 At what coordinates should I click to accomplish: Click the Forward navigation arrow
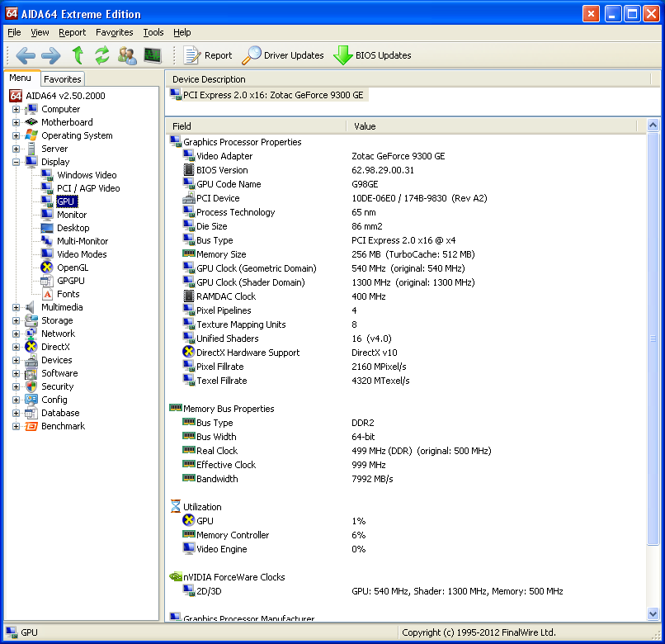click(x=51, y=55)
